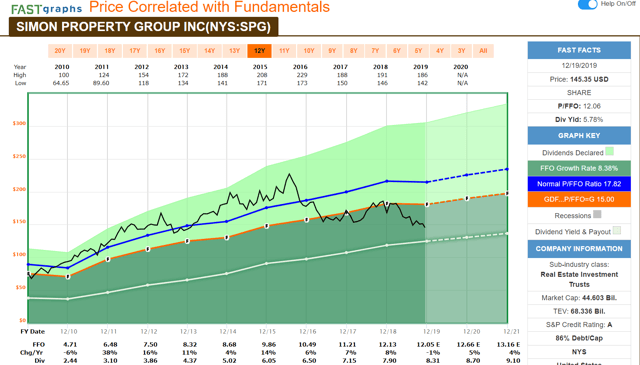Select the highlighted 12Y time range tab
640x365 pixels.
(259, 51)
